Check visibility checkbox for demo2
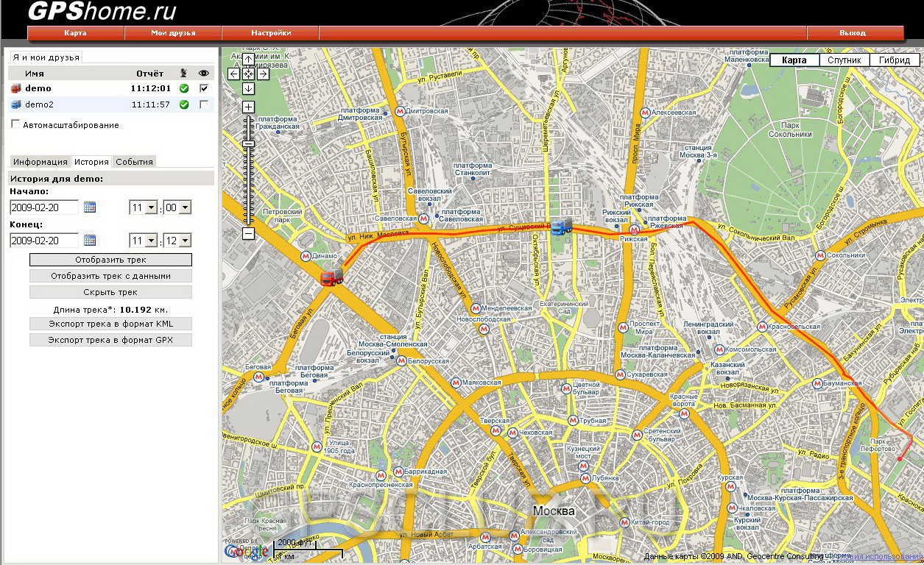 [x=204, y=104]
